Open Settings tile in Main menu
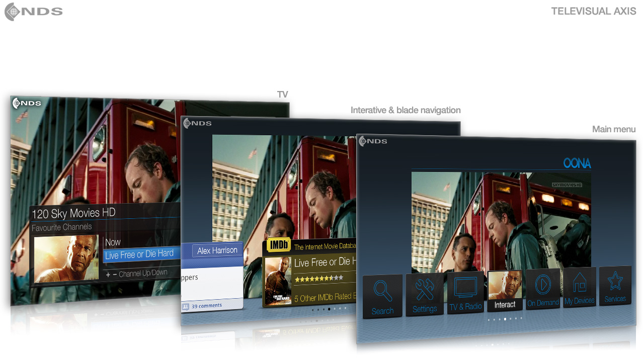The height and width of the screenshot is (362, 644). point(425,294)
